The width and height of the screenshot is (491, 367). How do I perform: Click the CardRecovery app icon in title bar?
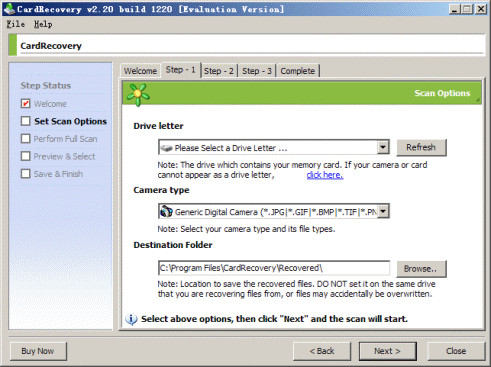coord(9,9)
